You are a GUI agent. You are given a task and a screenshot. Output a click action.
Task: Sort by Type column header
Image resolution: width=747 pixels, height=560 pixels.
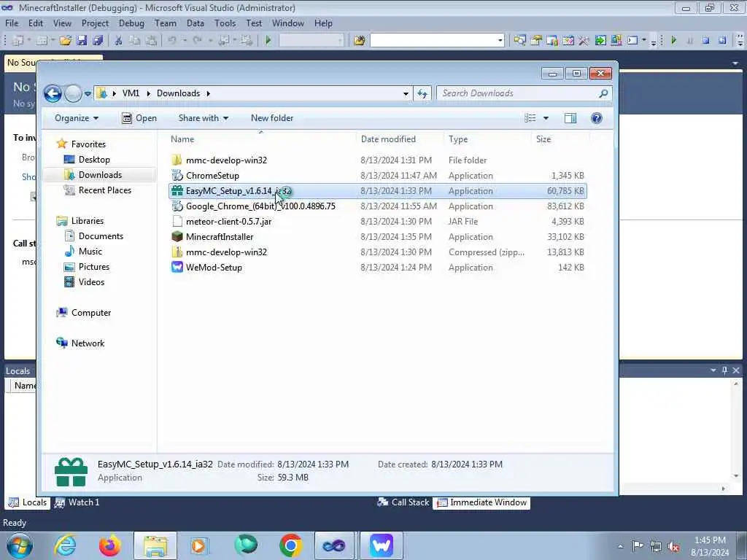(x=488, y=139)
